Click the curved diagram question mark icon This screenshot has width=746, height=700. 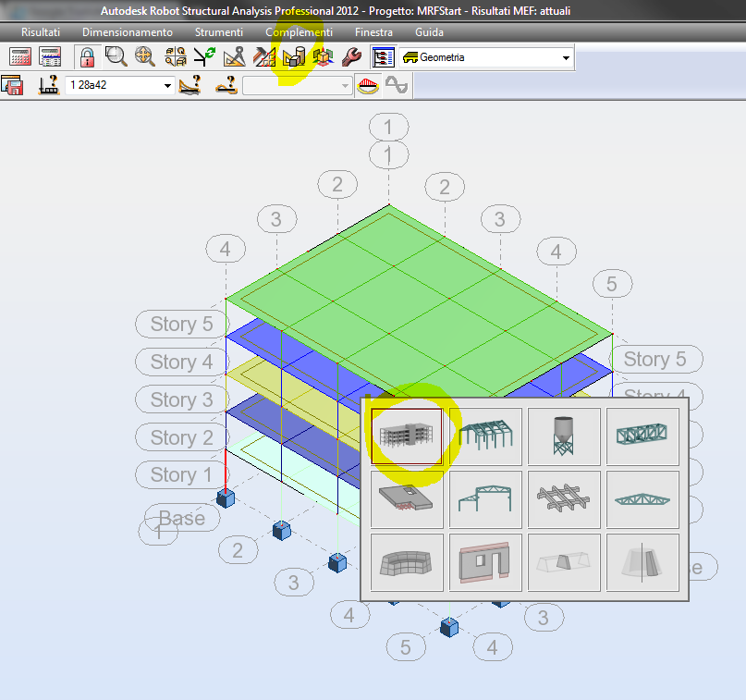pyautogui.click(x=190, y=85)
